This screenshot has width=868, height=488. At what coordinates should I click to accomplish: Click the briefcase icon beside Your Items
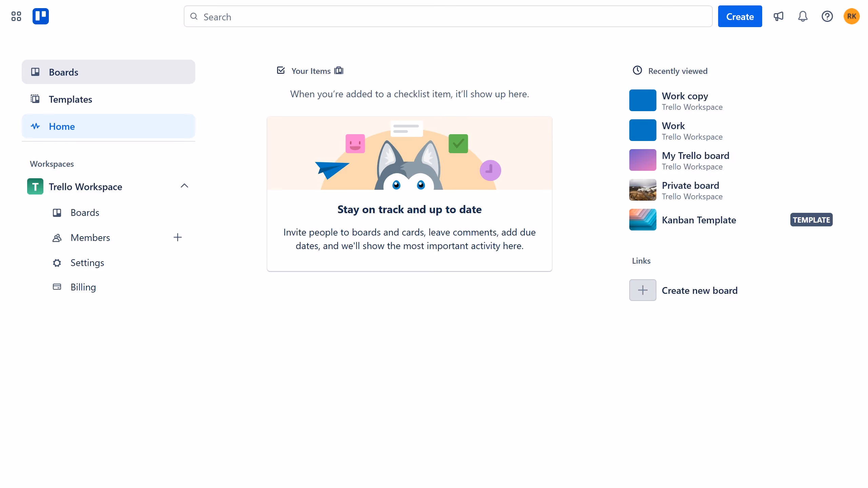point(339,70)
